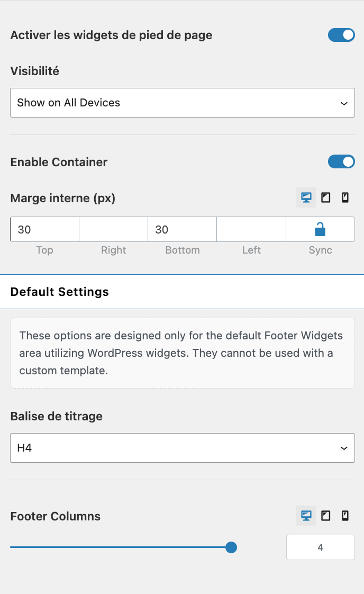Click the Show on All Devices text
The image size is (364, 594).
[69, 103]
